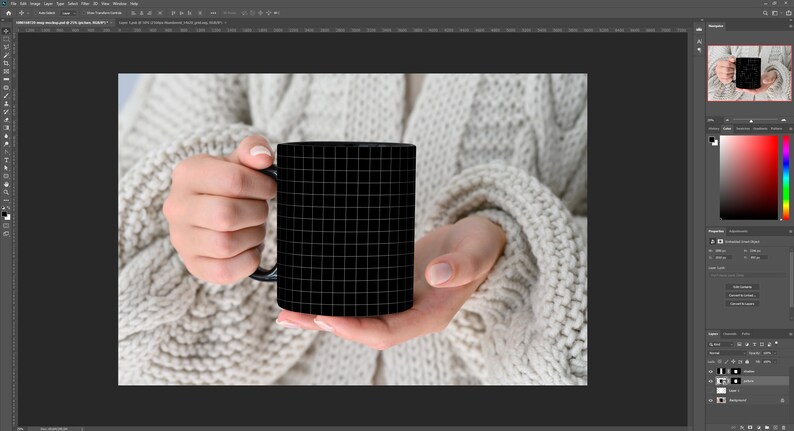Image resolution: width=794 pixels, height=431 pixels.
Task: Hide the shadow layer
Action: click(710, 372)
